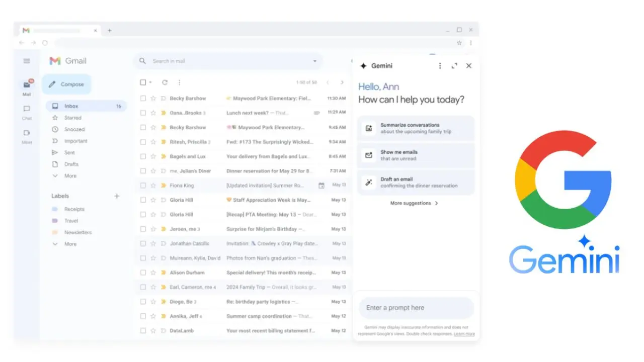This screenshot has width=644, height=362.
Task: Go to the Drafts folder
Action: 71,164
